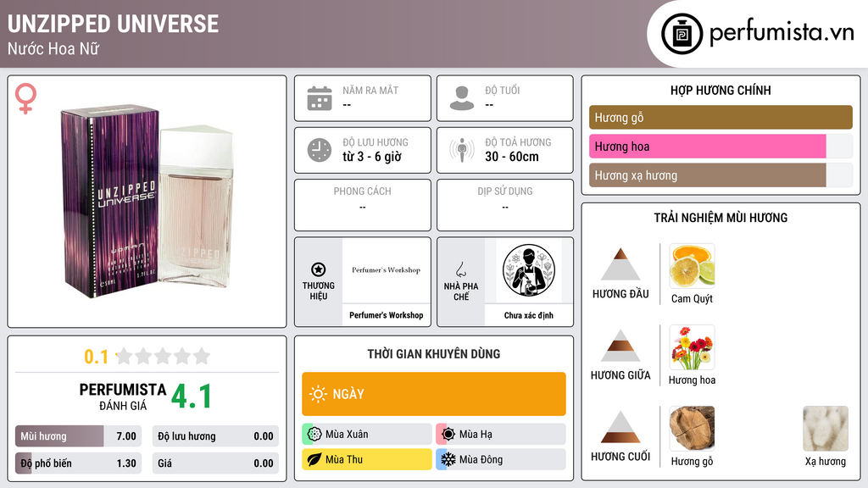The width and height of the screenshot is (868, 488).
Task: Click the Hương giữa pyramid icon
Action: tap(620, 346)
